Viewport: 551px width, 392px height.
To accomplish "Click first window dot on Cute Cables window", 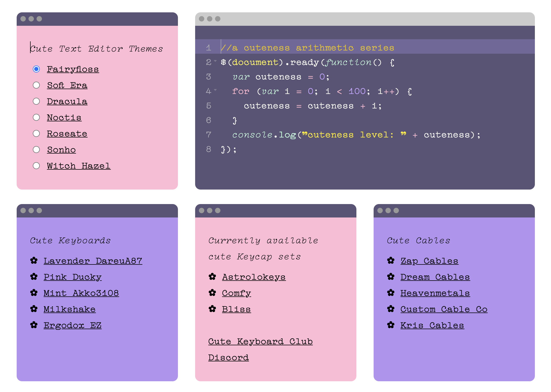I will [x=380, y=210].
